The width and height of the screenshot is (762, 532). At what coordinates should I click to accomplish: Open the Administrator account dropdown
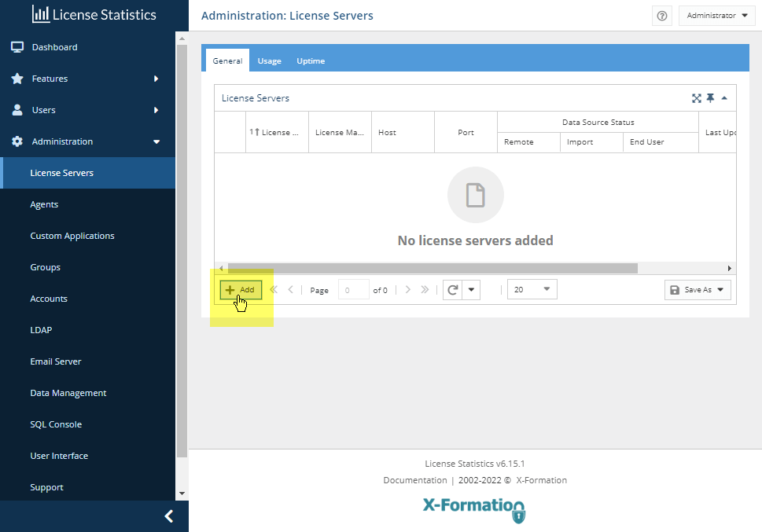coord(717,16)
